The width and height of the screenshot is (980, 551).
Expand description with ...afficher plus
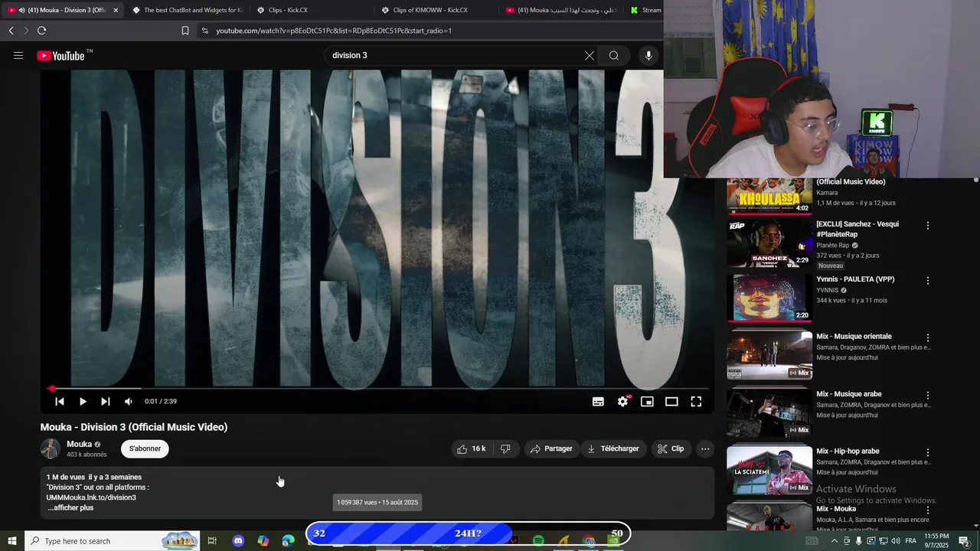coord(70,507)
